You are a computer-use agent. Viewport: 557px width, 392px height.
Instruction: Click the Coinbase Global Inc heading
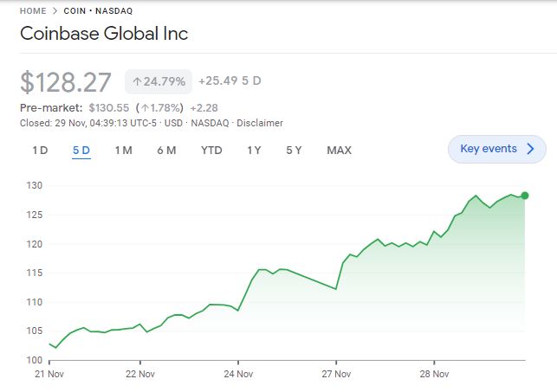pos(104,35)
